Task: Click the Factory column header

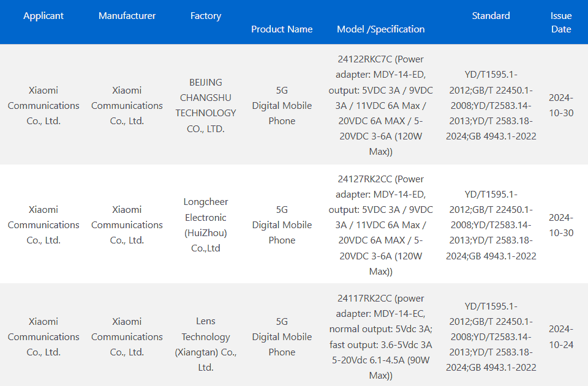Action: 205,16
